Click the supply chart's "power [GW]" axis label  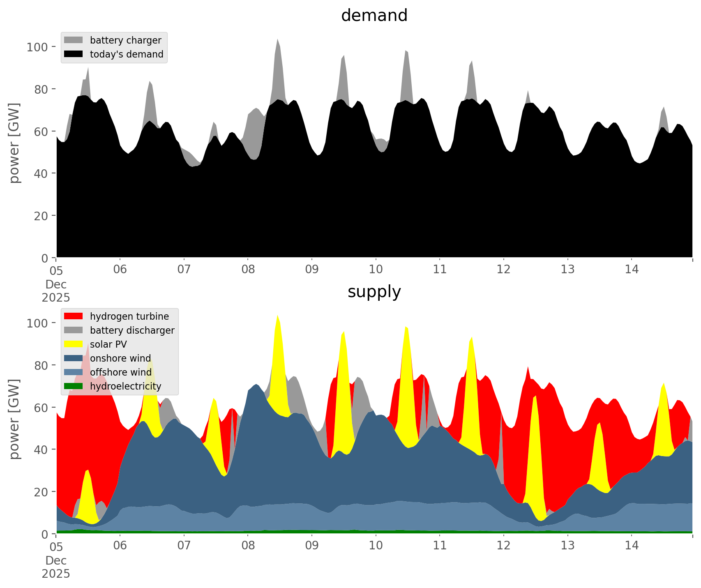pos(14,419)
